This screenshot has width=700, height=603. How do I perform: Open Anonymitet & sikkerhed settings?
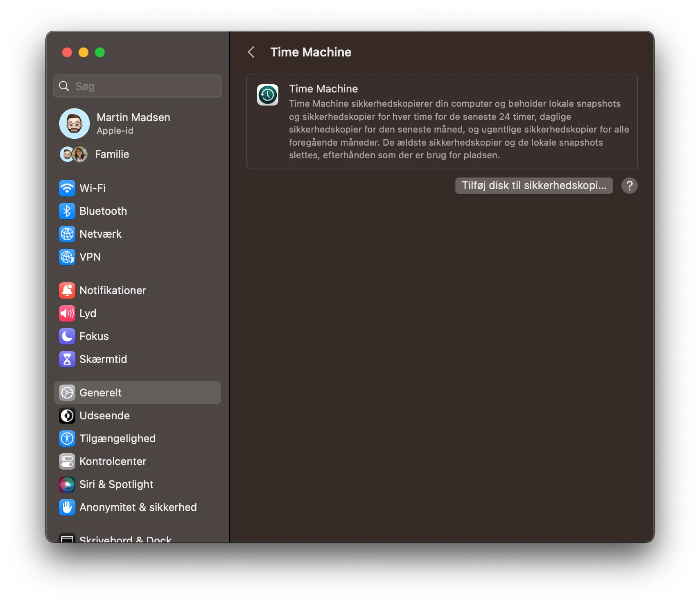click(138, 507)
